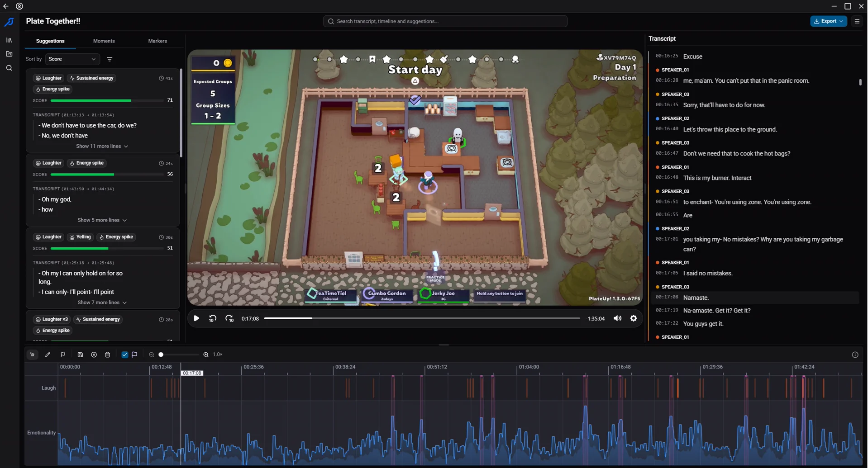Click the timeline zoom slider handle
The image size is (868, 468).
tap(161, 355)
